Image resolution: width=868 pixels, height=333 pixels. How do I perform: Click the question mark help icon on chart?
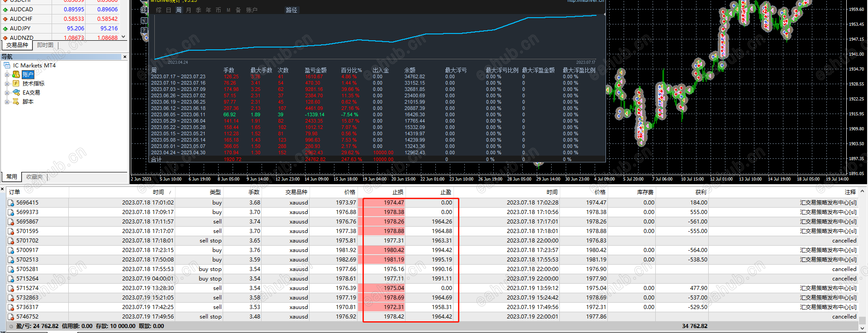click(x=144, y=30)
